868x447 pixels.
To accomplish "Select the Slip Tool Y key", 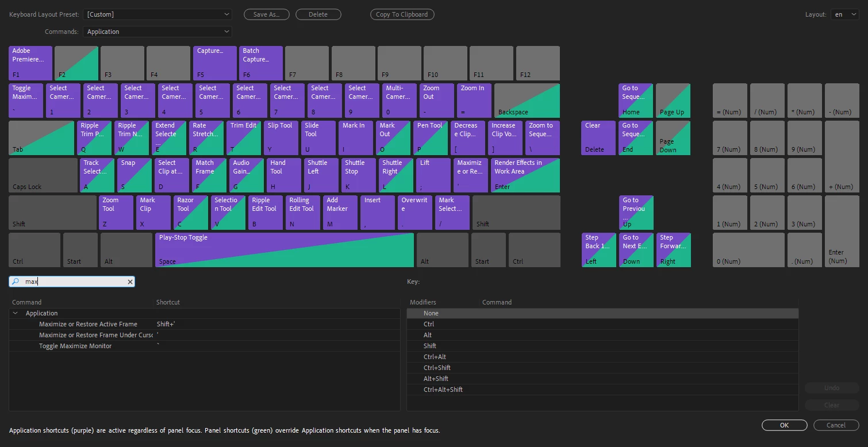I will click(281, 138).
